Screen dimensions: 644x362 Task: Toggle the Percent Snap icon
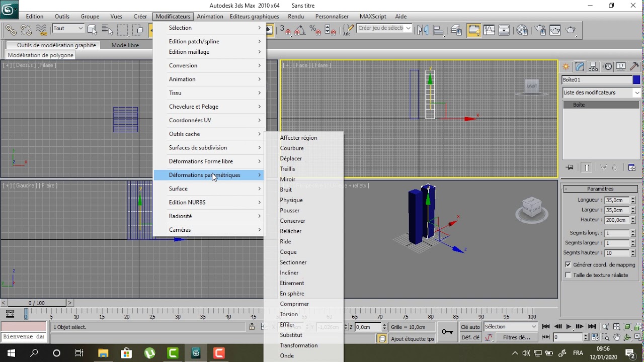(x=315, y=30)
